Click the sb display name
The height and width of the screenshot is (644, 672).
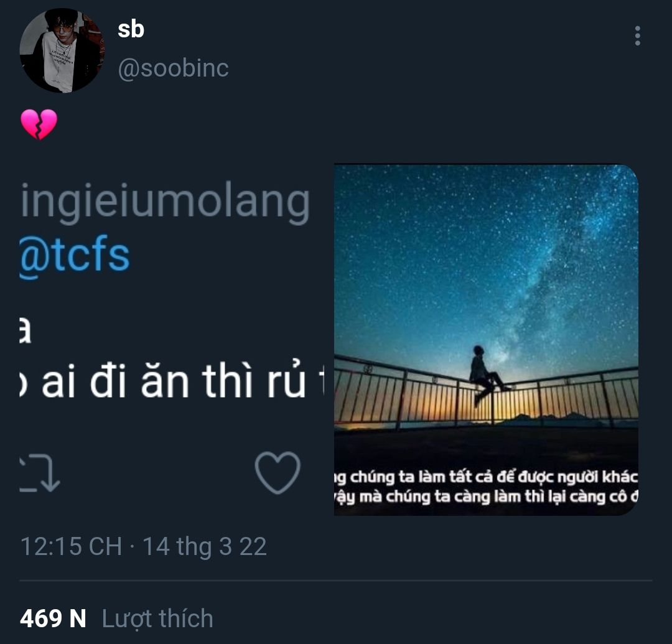(x=131, y=30)
